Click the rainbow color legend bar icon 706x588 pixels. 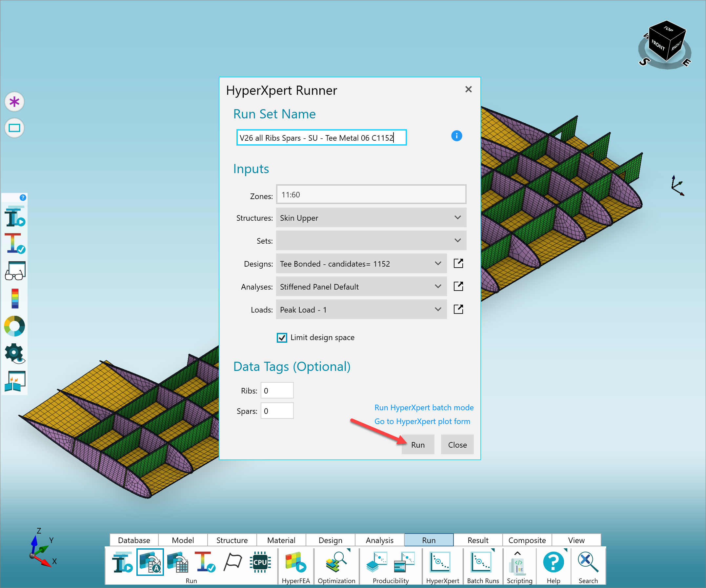[x=15, y=298]
